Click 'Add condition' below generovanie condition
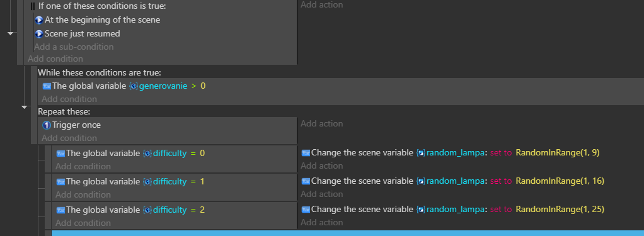The width and height of the screenshot is (644, 236). click(x=69, y=99)
